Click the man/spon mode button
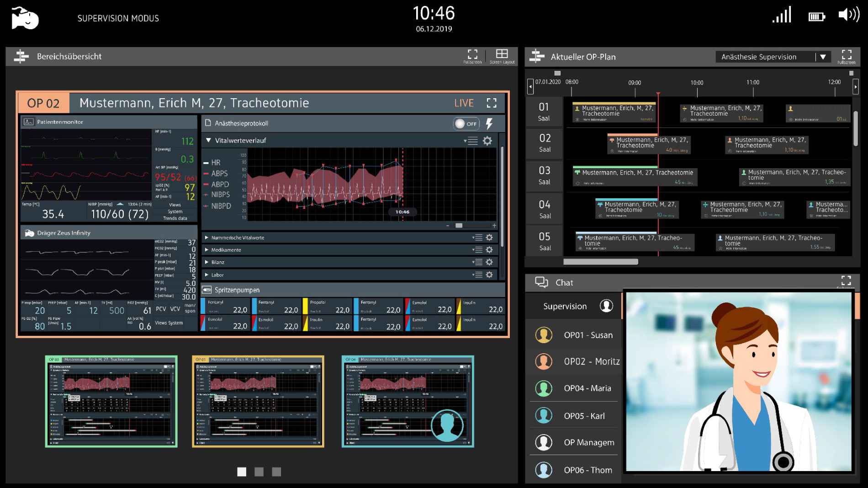This screenshot has width=868, height=488. [x=190, y=308]
